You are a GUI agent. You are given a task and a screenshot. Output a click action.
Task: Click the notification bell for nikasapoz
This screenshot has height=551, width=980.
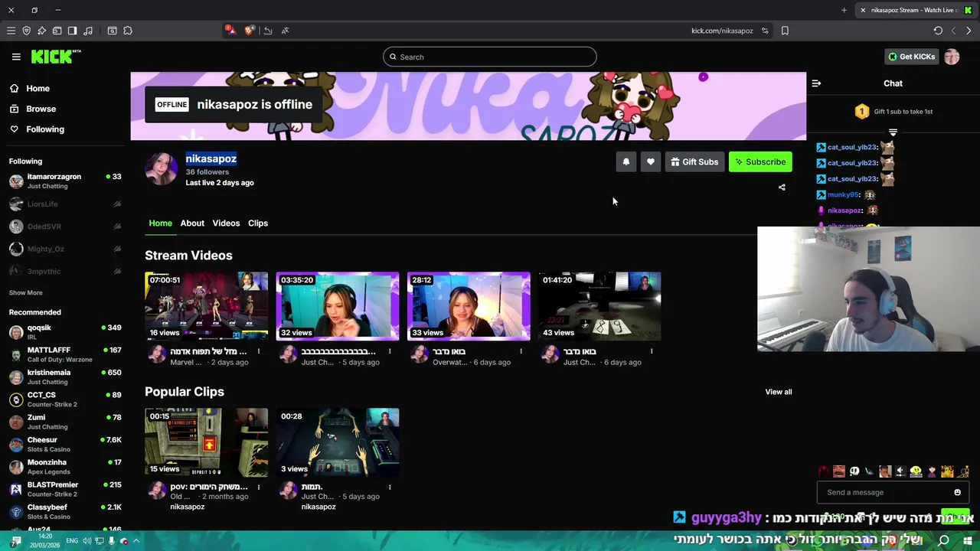point(626,162)
